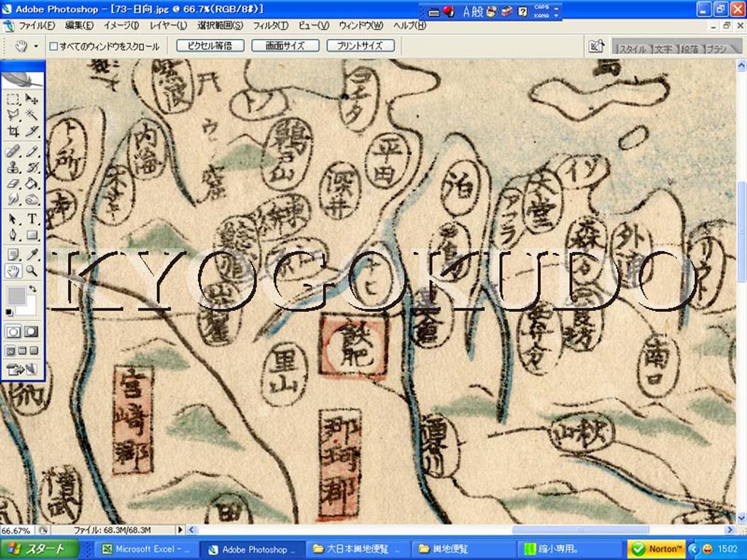Viewport: 747px width, 560px height.
Task: Select the Eraser tool
Action: pos(13,183)
